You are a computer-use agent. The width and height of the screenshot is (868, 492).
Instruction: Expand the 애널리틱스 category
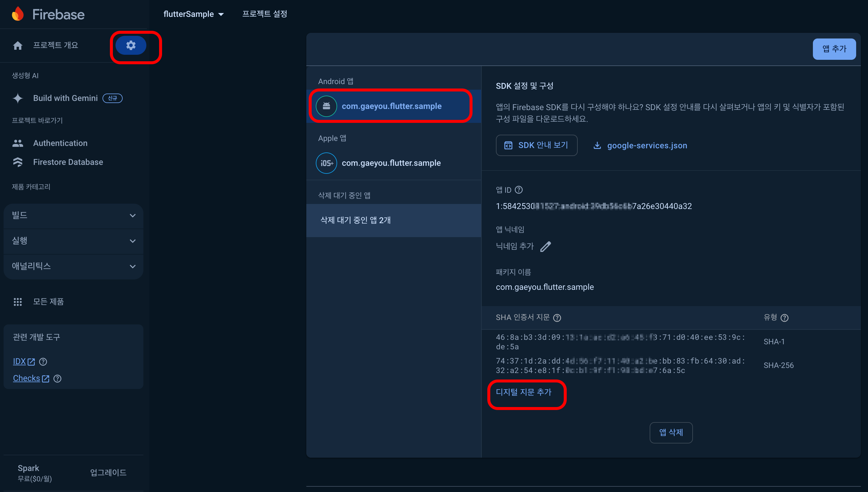73,266
